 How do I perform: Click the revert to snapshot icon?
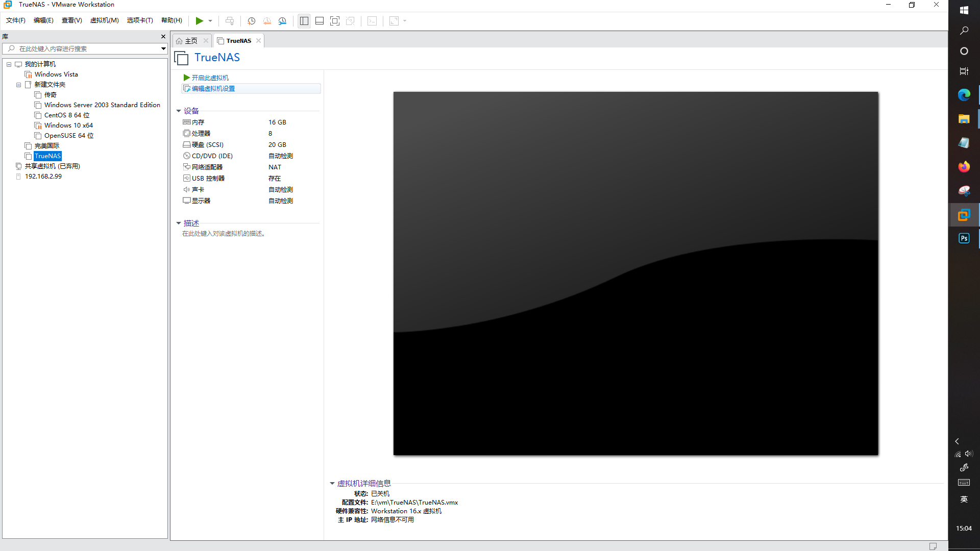coord(267,21)
